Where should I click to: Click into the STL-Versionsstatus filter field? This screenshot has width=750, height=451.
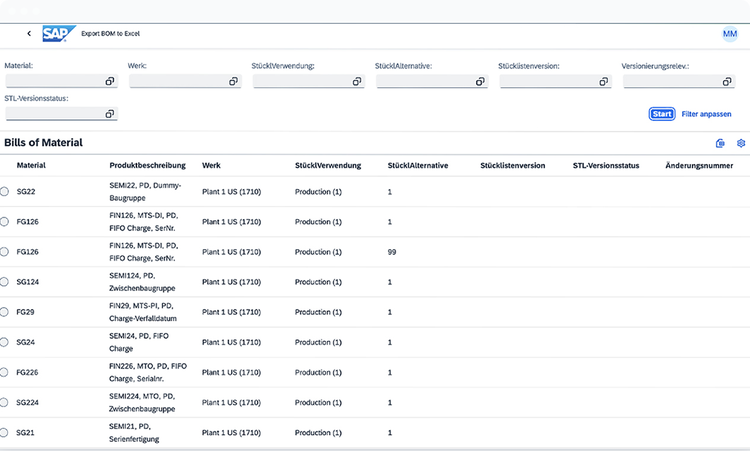(x=61, y=114)
